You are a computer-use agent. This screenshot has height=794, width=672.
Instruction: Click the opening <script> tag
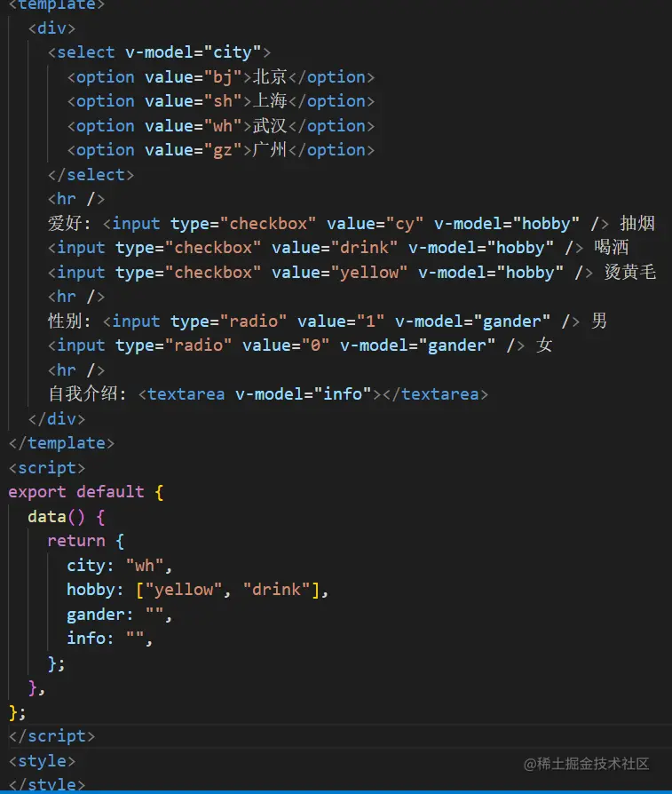47,467
